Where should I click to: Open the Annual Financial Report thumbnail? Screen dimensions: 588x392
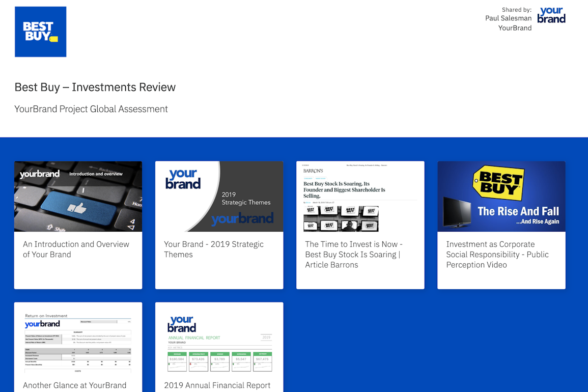coord(219,338)
